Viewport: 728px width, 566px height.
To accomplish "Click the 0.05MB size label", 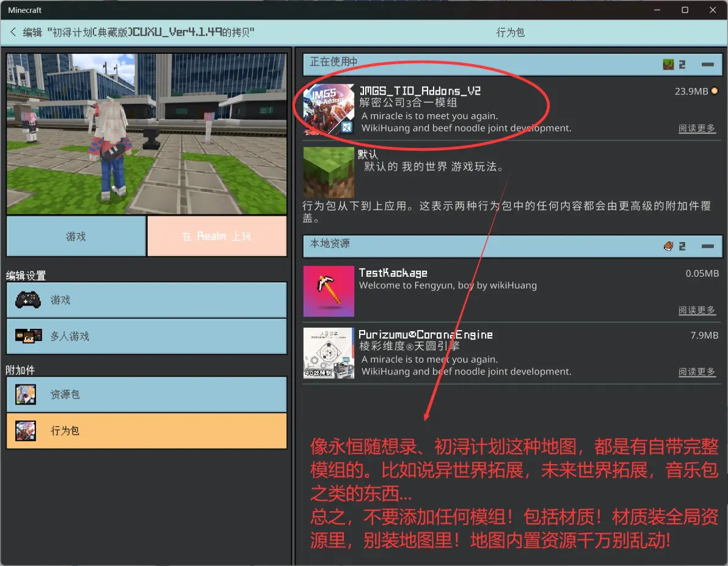I will coord(702,273).
